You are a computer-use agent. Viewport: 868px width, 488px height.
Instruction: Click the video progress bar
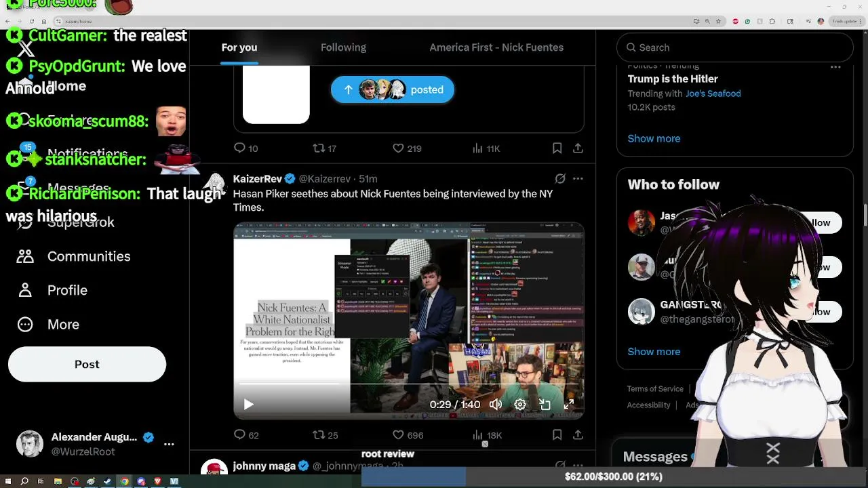(409, 384)
